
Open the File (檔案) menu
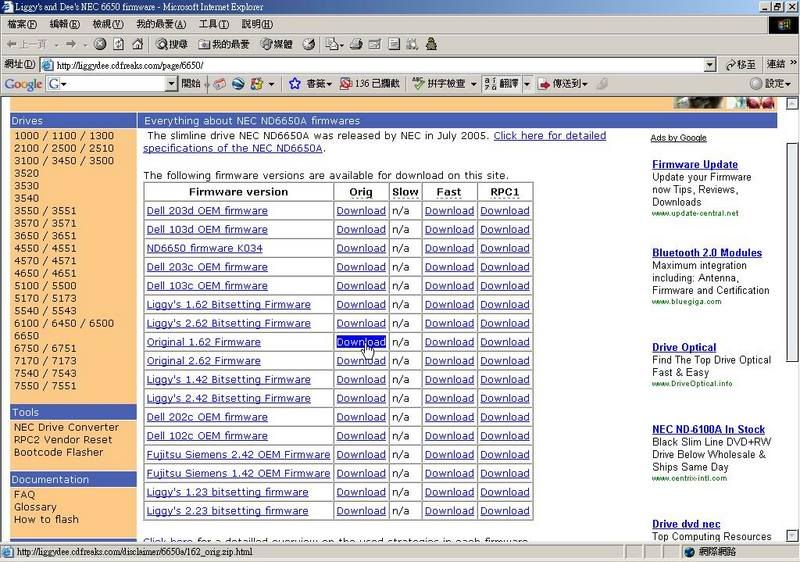tap(22, 24)
